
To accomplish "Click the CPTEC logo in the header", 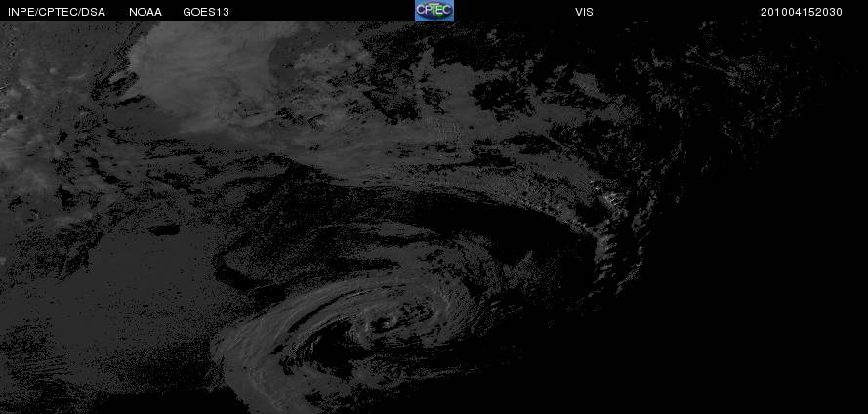I will point(434,11).
